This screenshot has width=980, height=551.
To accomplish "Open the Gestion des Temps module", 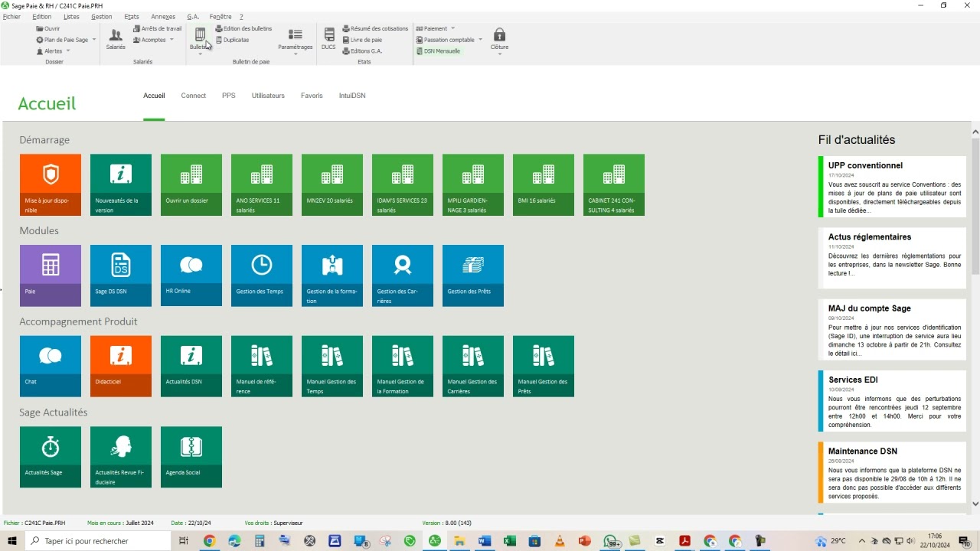I will [x=262, y=275].
